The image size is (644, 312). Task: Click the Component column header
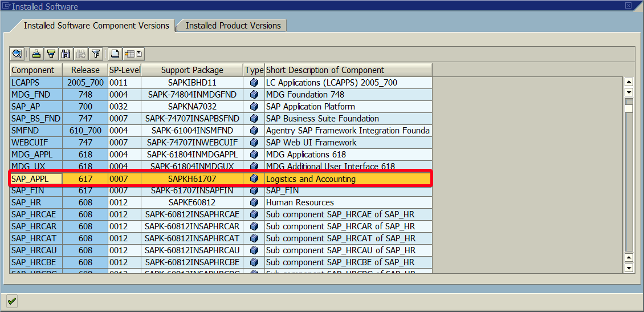[36, 70]
